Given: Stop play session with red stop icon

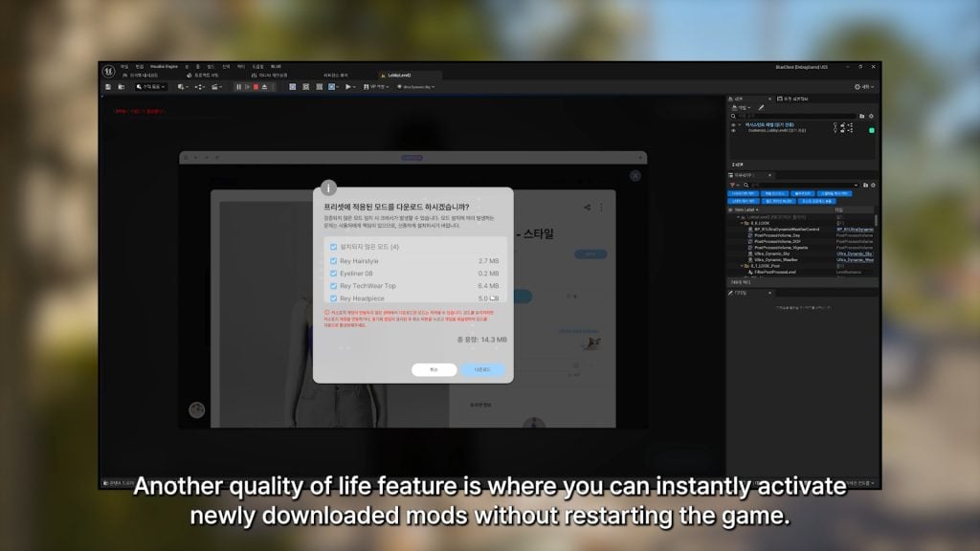Looking at the screenshot, I should [x=256, y=87].
